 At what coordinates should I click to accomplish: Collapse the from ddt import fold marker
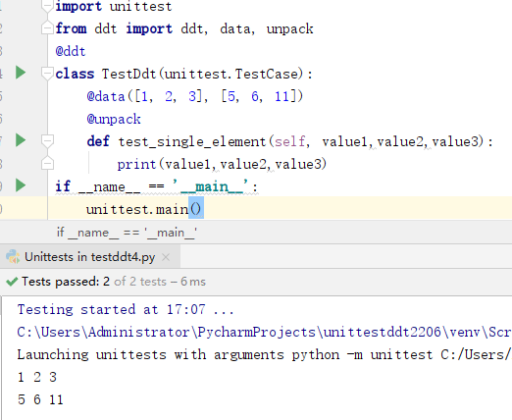pos(47,28)
